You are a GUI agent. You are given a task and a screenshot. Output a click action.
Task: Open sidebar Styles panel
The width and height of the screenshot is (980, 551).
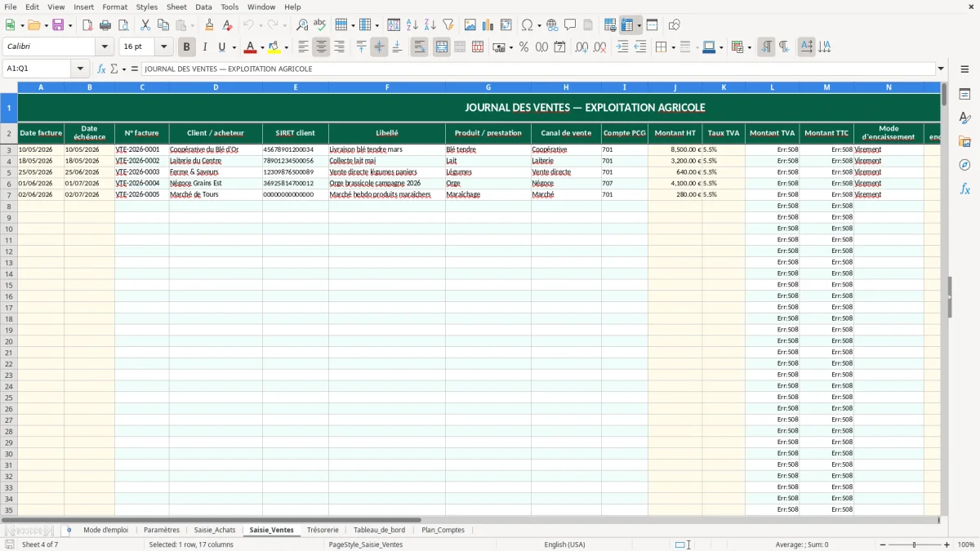964,118
